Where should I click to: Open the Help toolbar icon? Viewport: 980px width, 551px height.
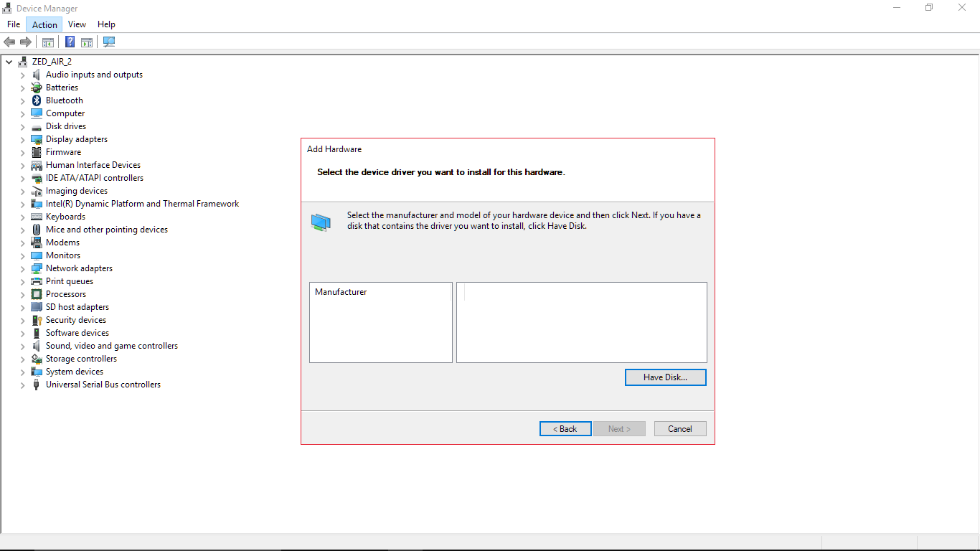(x=70, y=42)
